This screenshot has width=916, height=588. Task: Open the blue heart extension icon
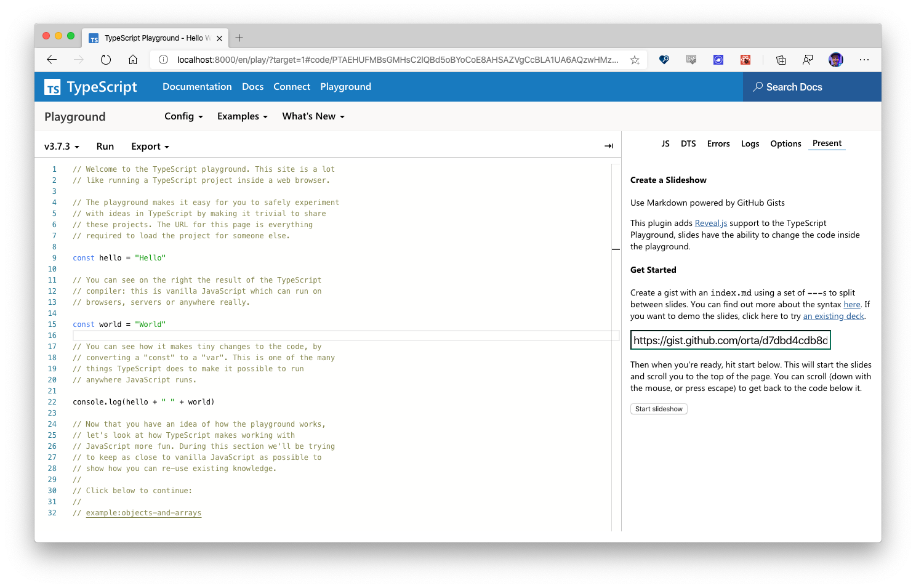tap(664, 60)
